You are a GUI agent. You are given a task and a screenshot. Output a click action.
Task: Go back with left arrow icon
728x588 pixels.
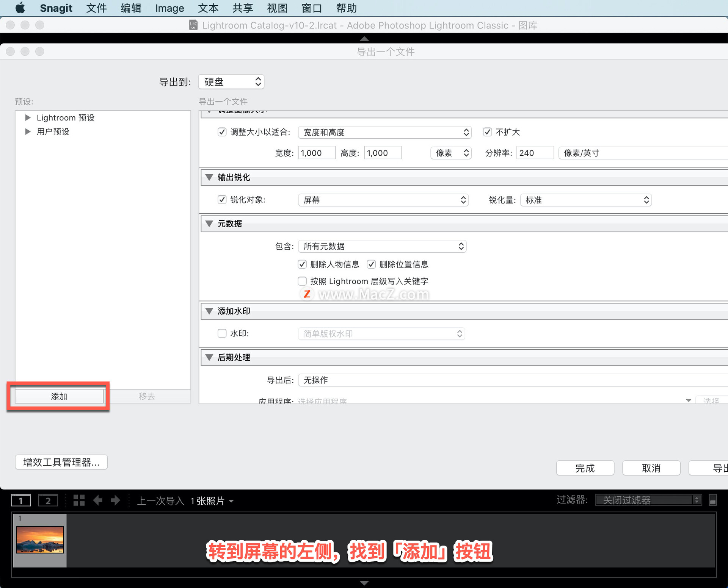(x=98, y=500)
